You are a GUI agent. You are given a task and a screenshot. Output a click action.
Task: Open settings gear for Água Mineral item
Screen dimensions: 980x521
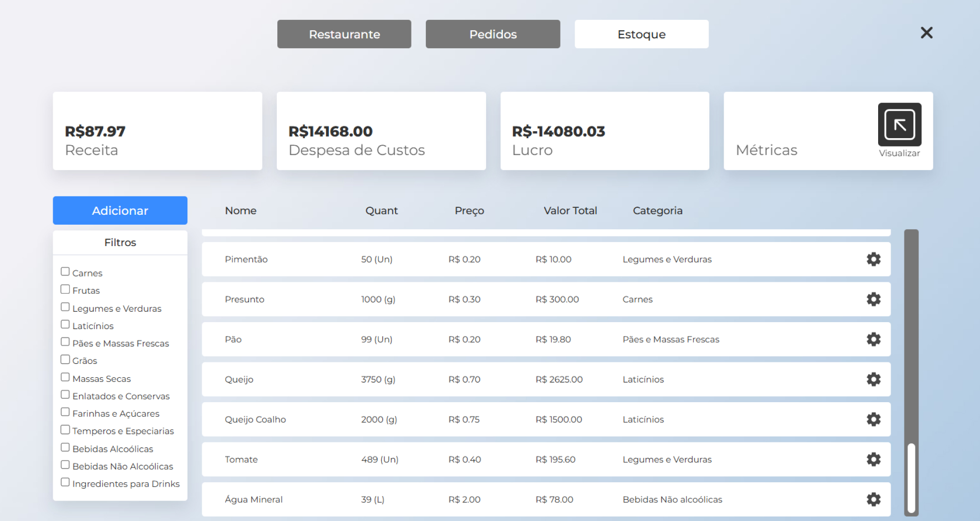(873, 499)
